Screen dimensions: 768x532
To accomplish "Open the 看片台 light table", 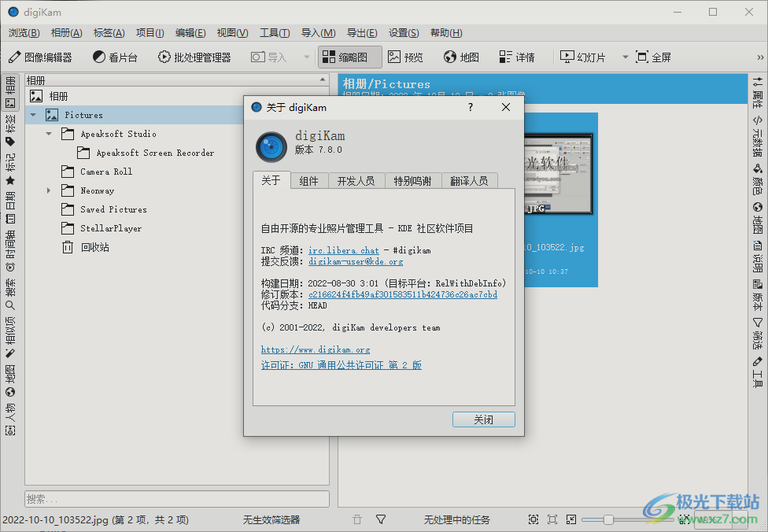I will coord(115,57).
